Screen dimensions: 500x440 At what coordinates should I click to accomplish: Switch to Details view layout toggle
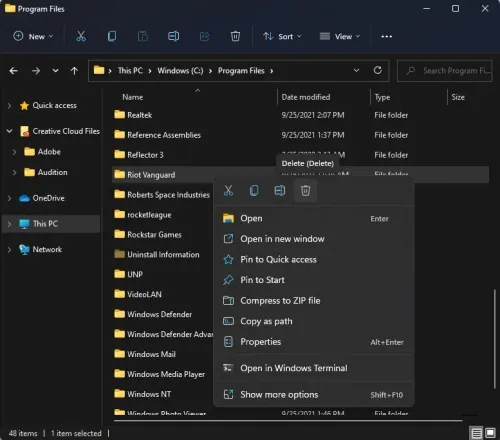pos(476,433)
